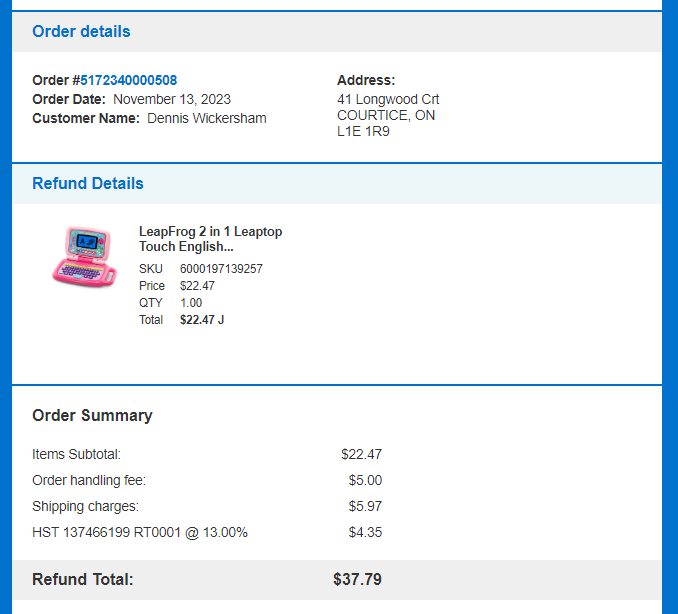
Task: Click the order date November 13, 2023
Action: tap(172, 99)
